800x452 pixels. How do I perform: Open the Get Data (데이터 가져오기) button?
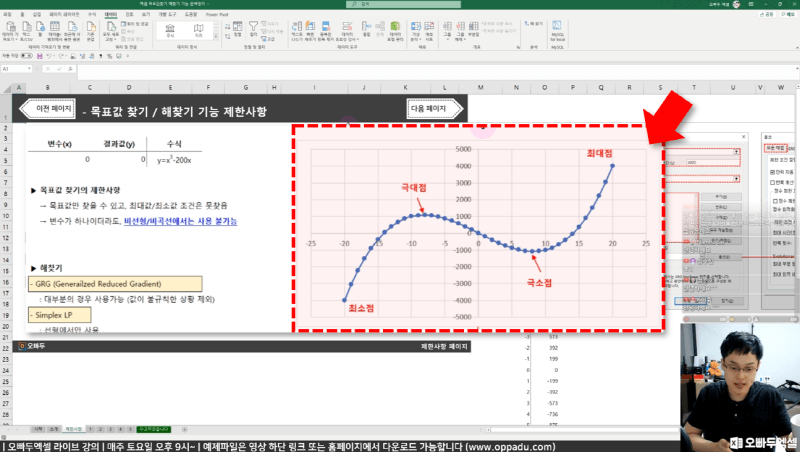[x=10, y=31]
